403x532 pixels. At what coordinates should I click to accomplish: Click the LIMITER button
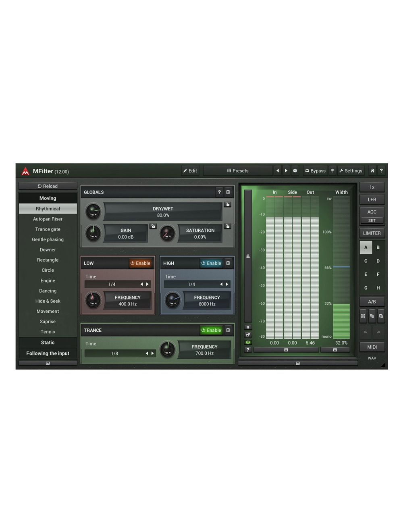[x=372, y=233]
